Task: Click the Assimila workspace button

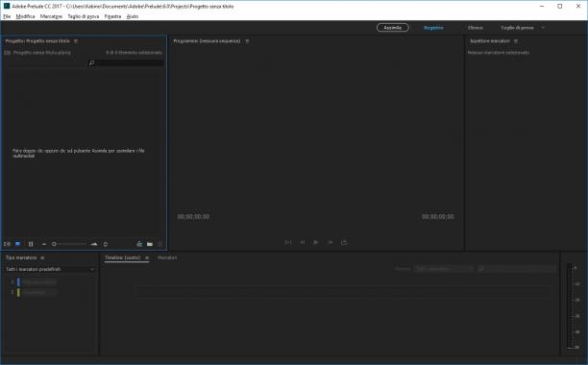Action: pos(393,28)
